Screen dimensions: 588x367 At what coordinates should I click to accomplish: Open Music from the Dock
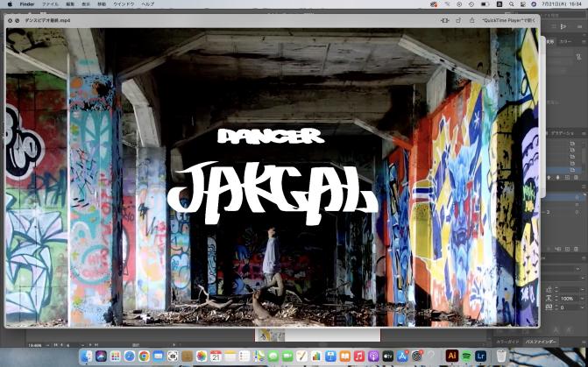359,356
